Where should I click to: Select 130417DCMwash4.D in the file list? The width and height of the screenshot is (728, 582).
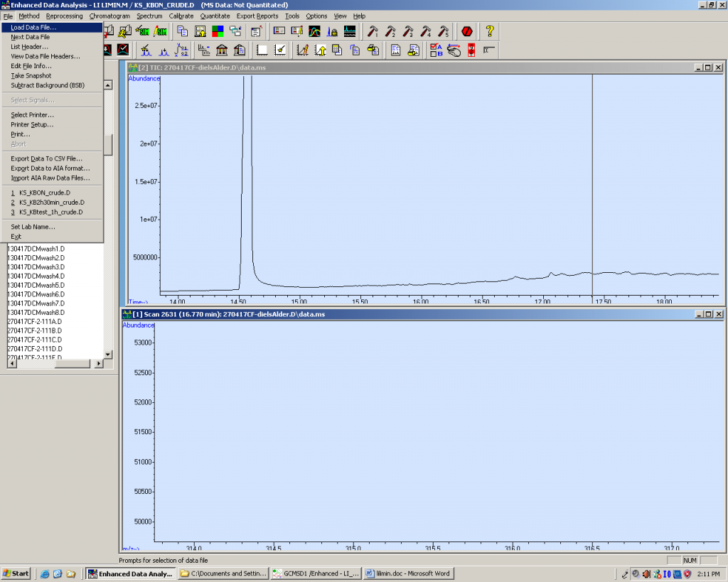coord(36,276)
